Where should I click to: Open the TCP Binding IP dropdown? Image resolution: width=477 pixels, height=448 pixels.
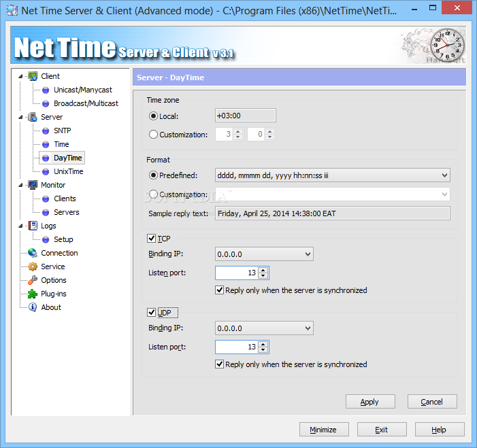(308, 254)
